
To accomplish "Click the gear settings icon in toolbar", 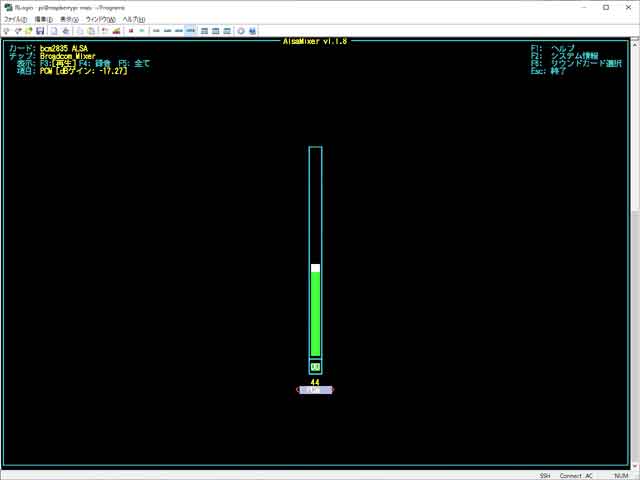I will coord(241,31).
